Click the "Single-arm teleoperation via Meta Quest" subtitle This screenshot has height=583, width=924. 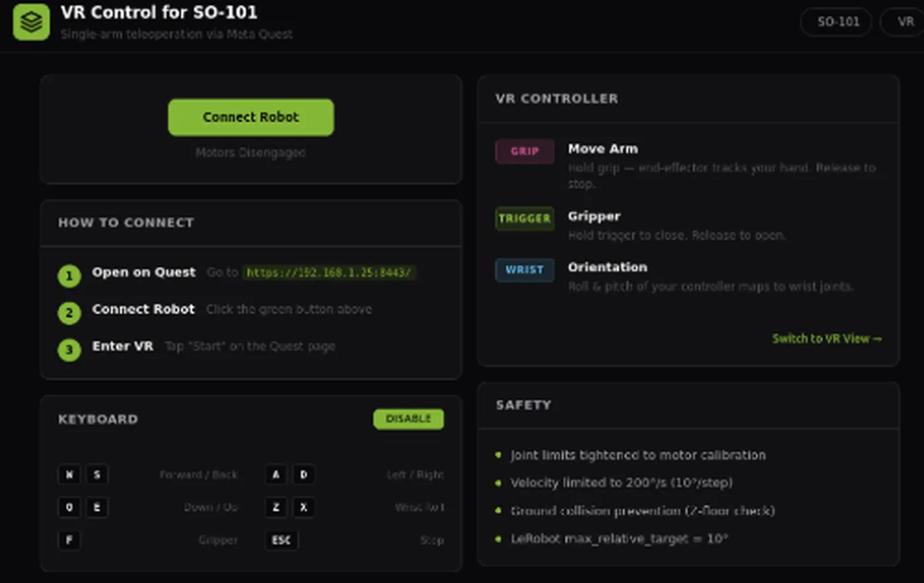[x=177, y=34]
